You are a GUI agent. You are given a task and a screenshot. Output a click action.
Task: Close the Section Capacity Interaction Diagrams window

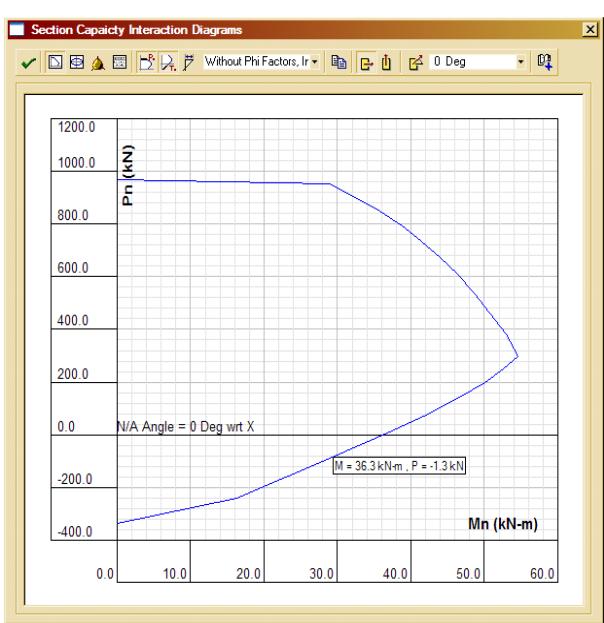590,29
